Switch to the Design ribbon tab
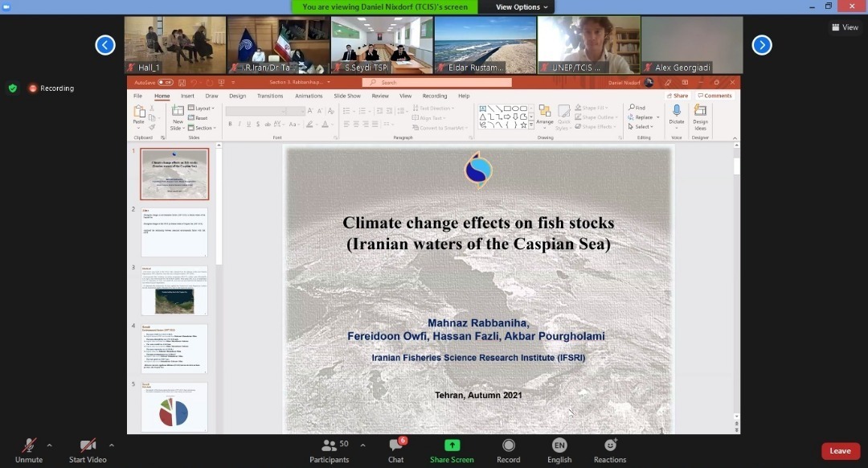This screenshot has width=868, height=468. (x=237, y=96)
